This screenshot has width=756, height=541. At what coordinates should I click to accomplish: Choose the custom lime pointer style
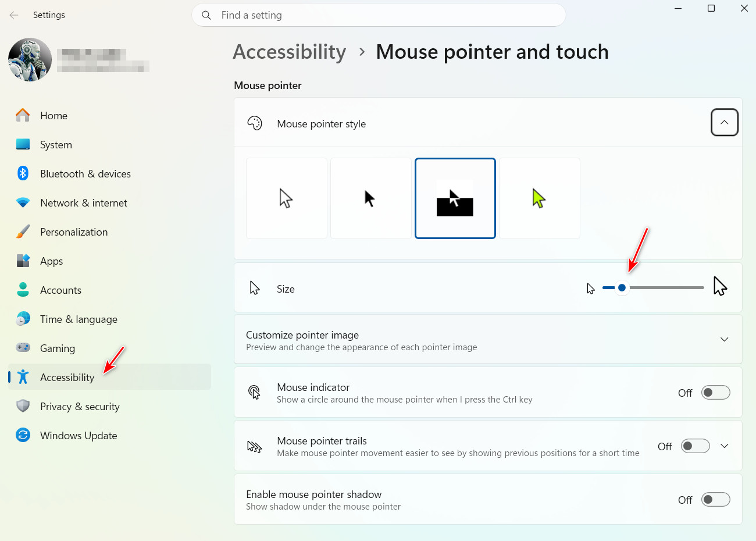540,198
